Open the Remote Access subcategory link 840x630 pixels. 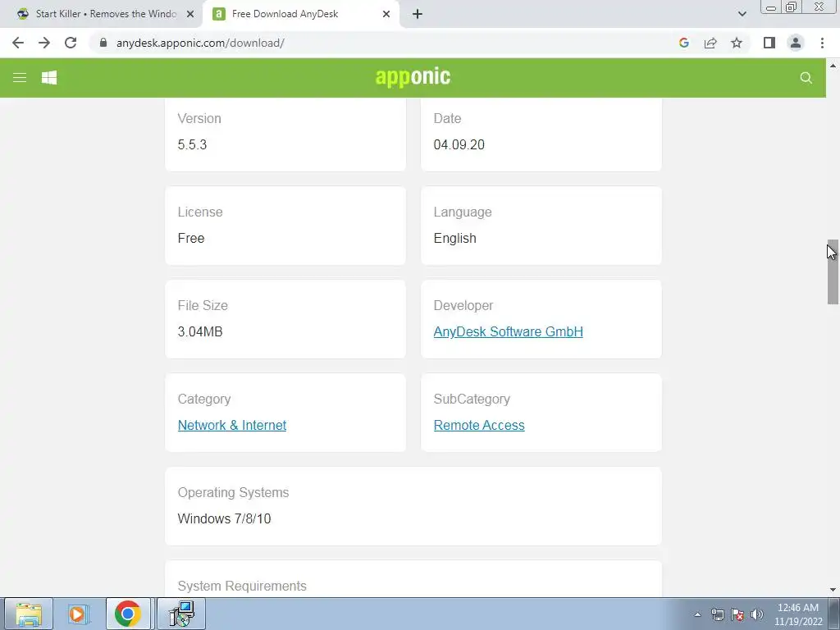[x=479, y=425]
